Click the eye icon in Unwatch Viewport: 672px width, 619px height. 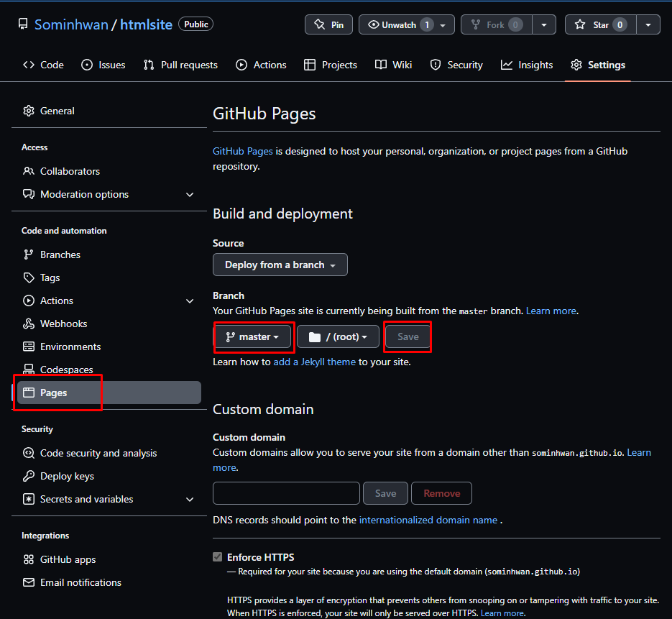(373, 25)
